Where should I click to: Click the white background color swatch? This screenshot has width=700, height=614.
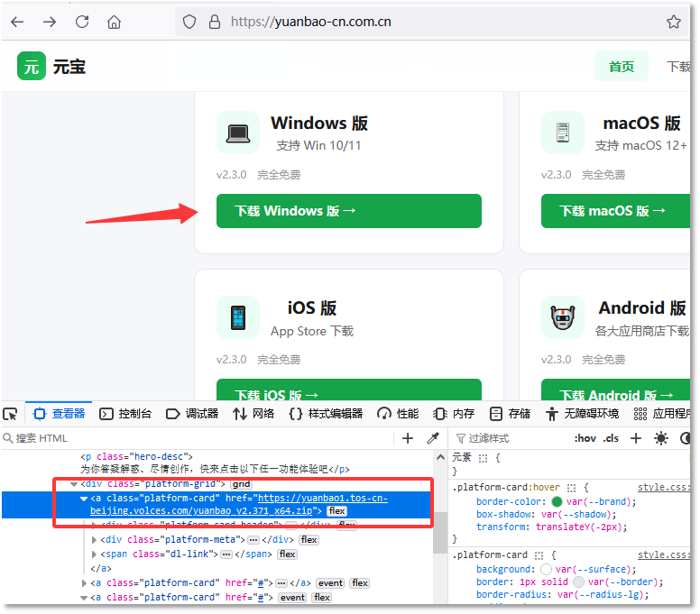pos(546,570)
